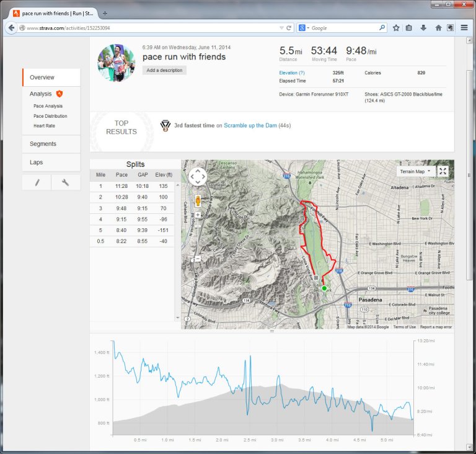Go back with the browser back arrow
The width and height of the screenshot is (476, 454).
(x=11, y=28)
